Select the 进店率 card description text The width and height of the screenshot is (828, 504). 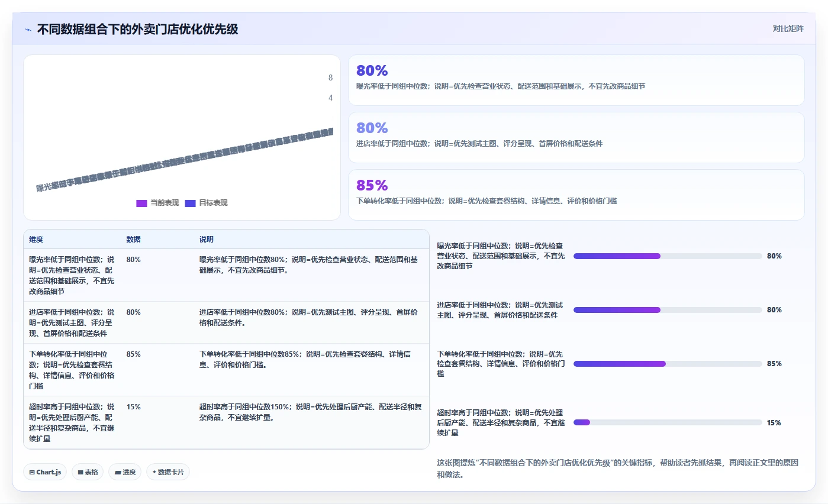click(x=479, y=144)
